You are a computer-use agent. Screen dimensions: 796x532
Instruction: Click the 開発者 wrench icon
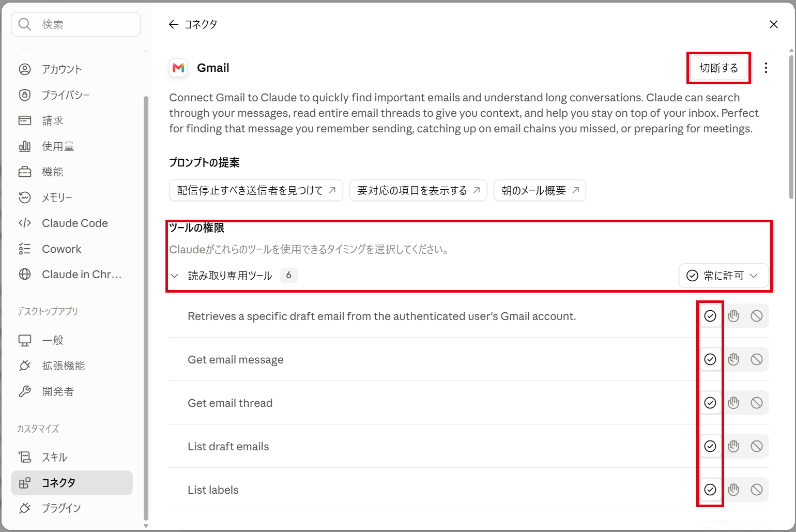(25, 391)
